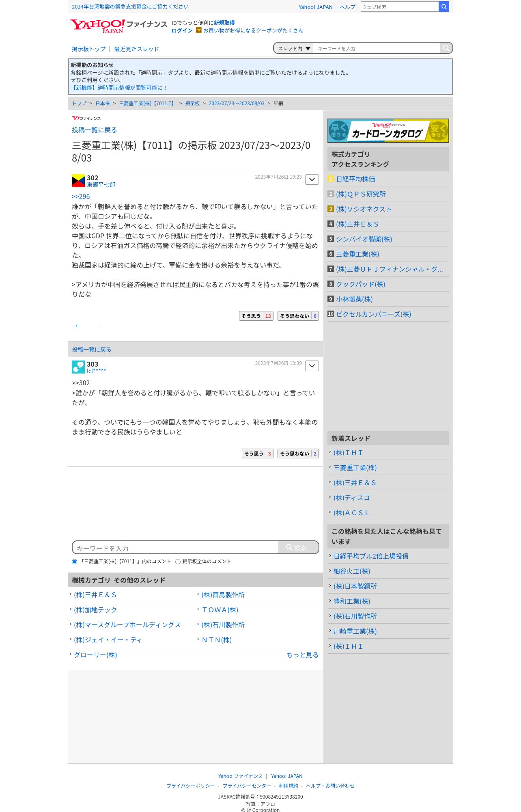Screen dimensions: 521x812
Task: Open the 利用規約 footer link
Action: pyautogui.click(x=288, y=786)
